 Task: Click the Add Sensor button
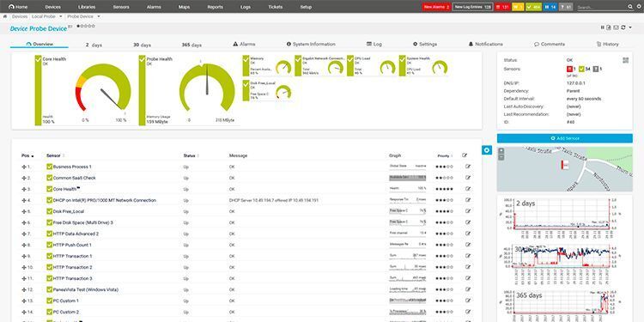click(x=565, y=138)
